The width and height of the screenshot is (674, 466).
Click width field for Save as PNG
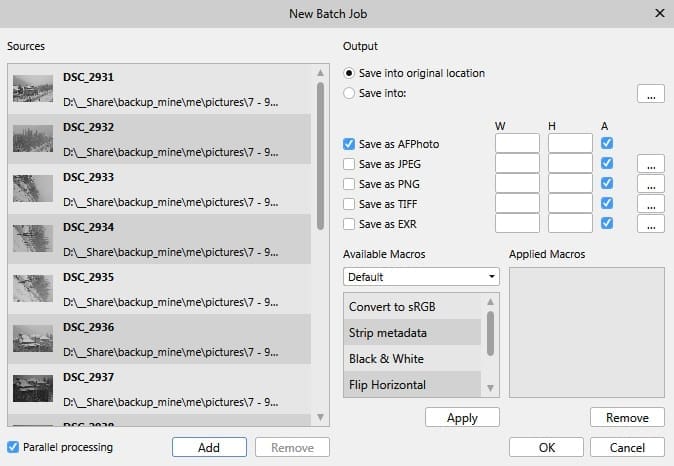point(517,184)
